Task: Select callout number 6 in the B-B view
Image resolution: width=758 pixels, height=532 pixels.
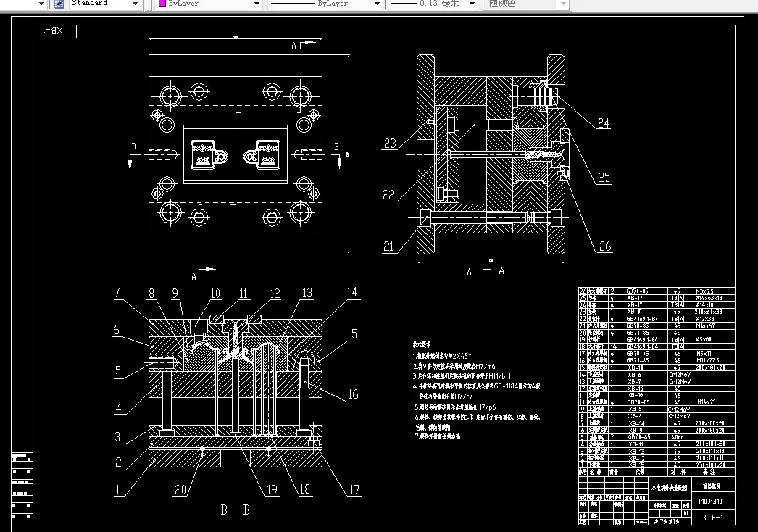Action: tap(116, 330)
